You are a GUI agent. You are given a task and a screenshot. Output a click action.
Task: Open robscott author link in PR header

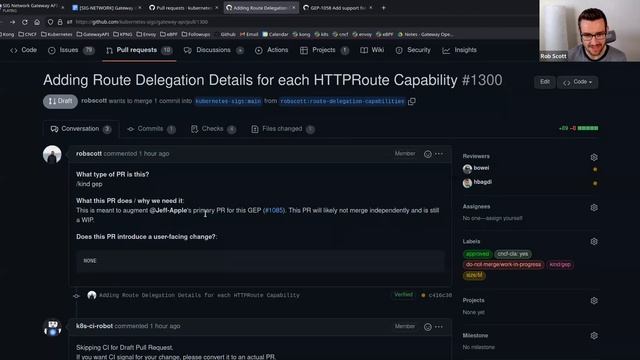tap(94, 101)
